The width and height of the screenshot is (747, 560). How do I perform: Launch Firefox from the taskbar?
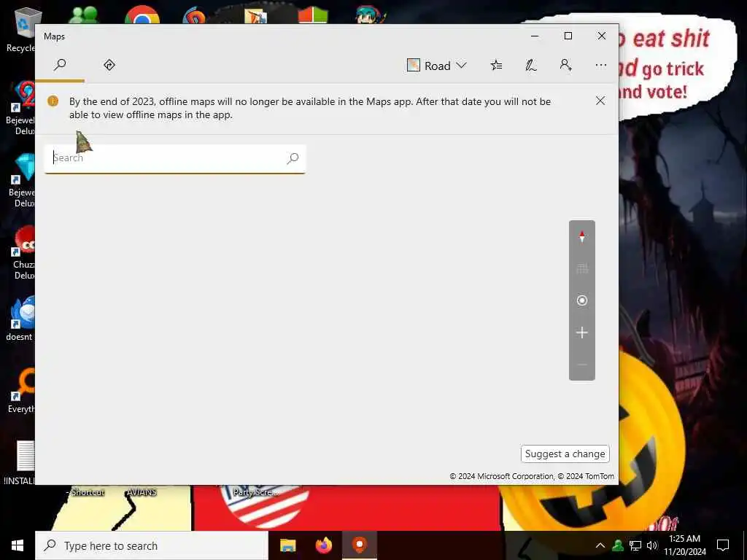[x=323, y=545]
